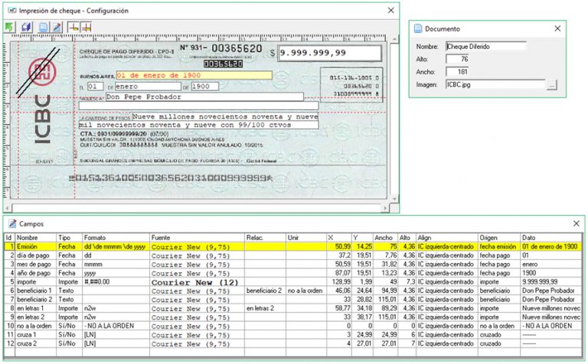This screenshot has width=588, height=364.
Task: Select the 'no a la orden' field name in row 10
Action: point(34,326)
